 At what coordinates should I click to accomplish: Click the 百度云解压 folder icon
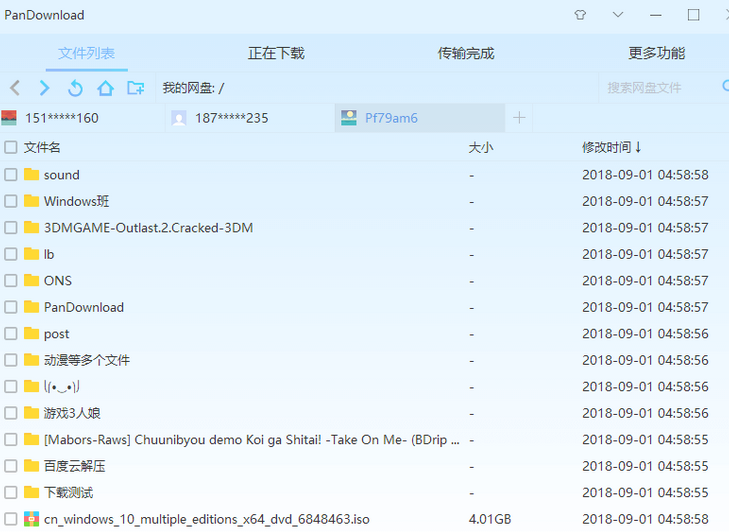(31, 466)
